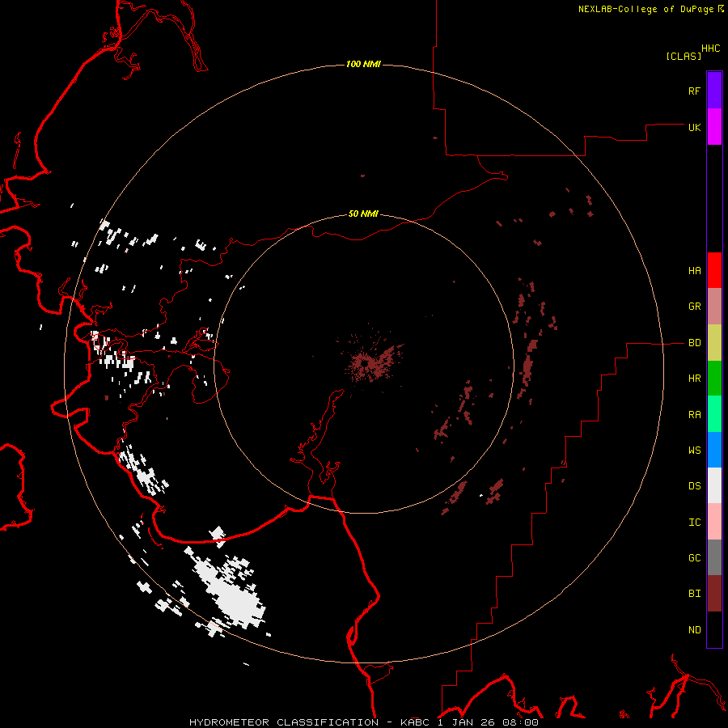
Task: Click the RF purple legend swatch
Action: (x=714, y=91)
